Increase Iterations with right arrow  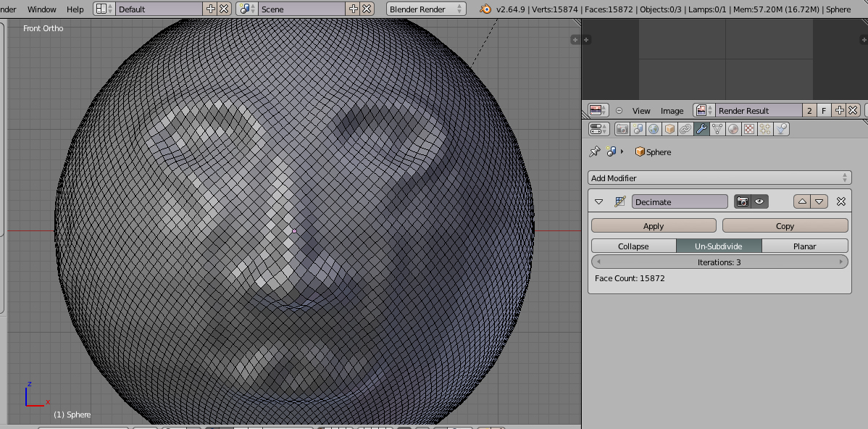(x=841, y=262)
